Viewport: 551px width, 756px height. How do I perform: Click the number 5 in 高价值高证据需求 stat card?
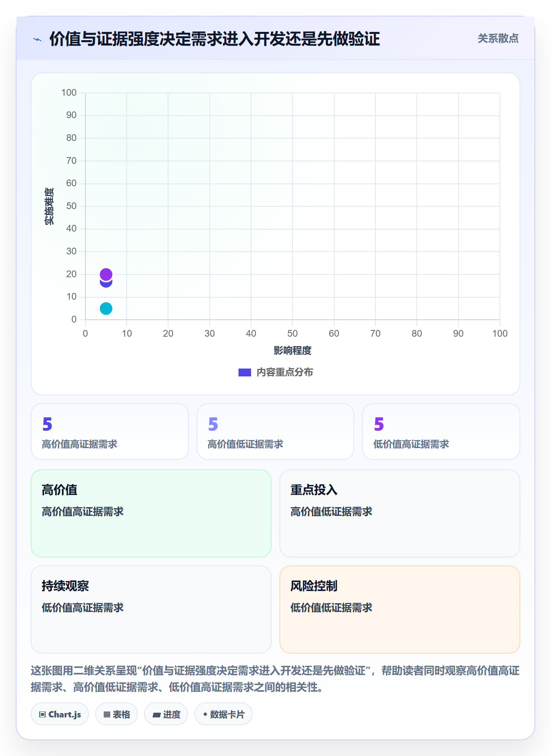point(47,424)
